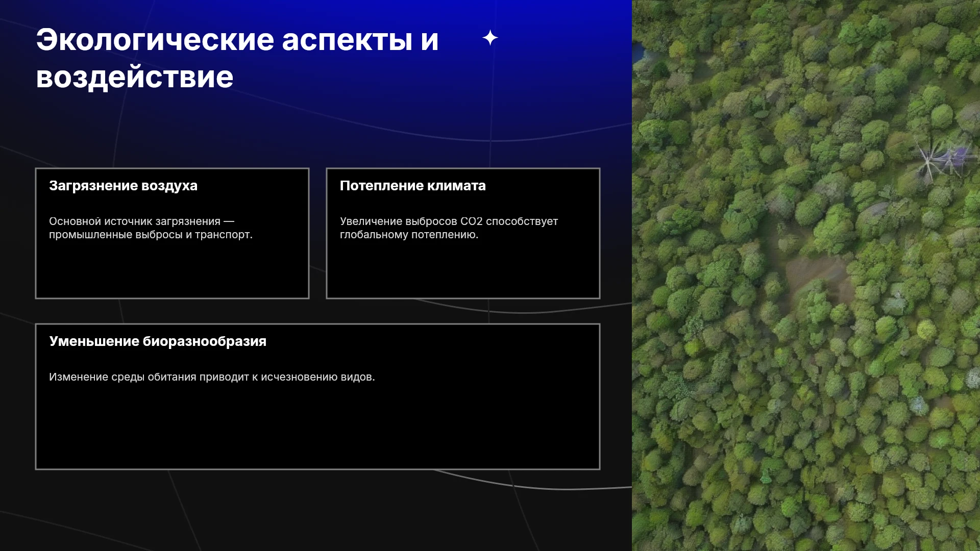
Task: Click the sentence 'Изменение среды обитания приводит к исчезновению видов'
Action: (x=211, y=377)
